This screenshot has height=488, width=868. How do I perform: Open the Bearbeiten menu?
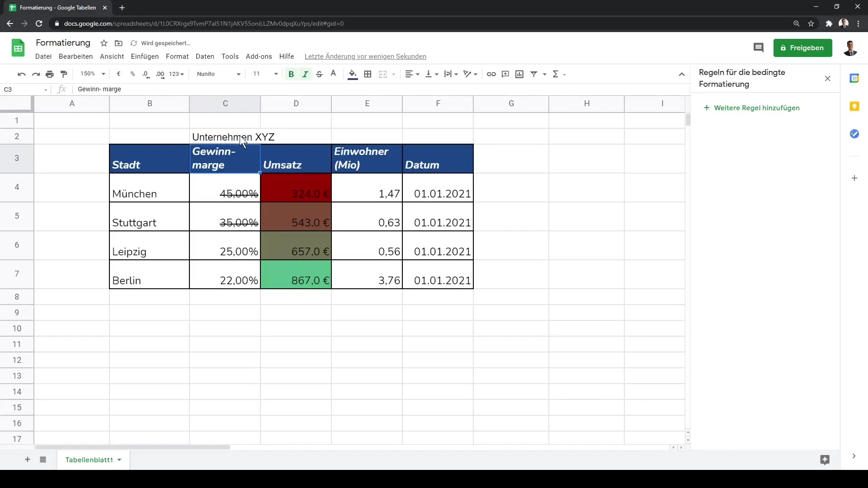point(75,56)
